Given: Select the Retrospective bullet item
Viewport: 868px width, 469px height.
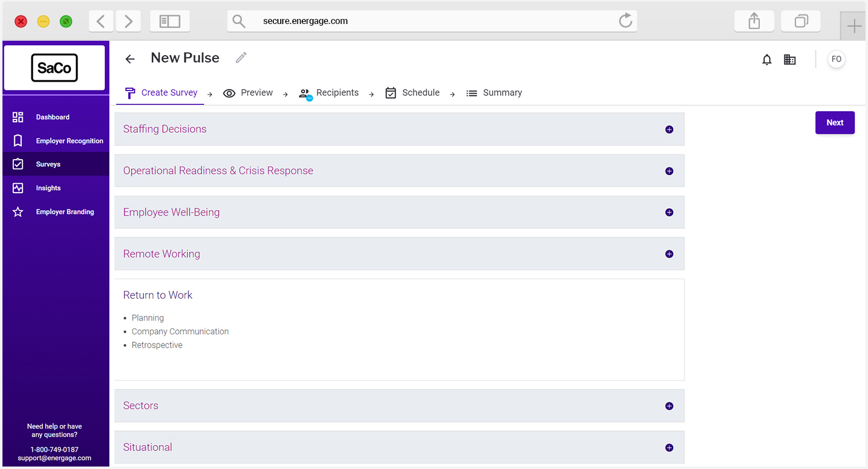Looking at the screenshot, I should [157, 345].
